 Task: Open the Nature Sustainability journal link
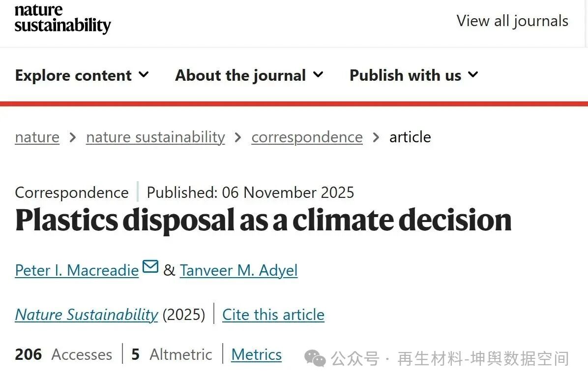86,315
